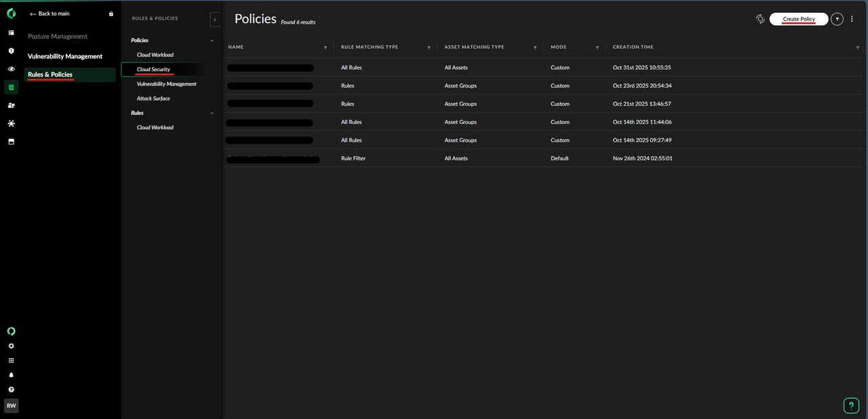Viewport: 868px width, 419px height.
Task: Open notifications bell icon
Action: click(x=11, y=375)
